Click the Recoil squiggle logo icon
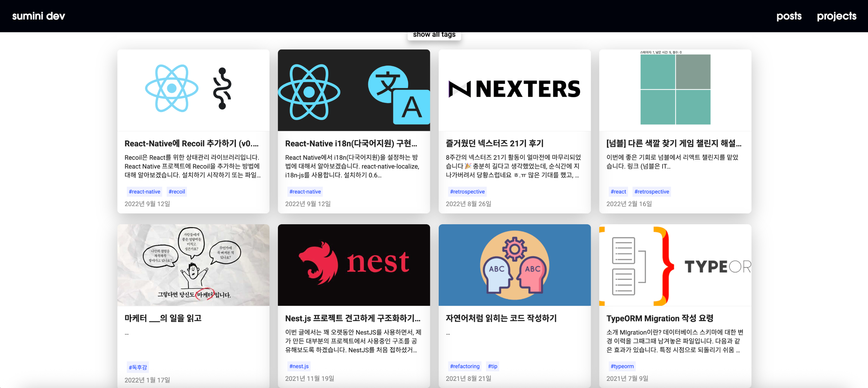The width and height of the screenshot is (868, 388). coord(222,88)
